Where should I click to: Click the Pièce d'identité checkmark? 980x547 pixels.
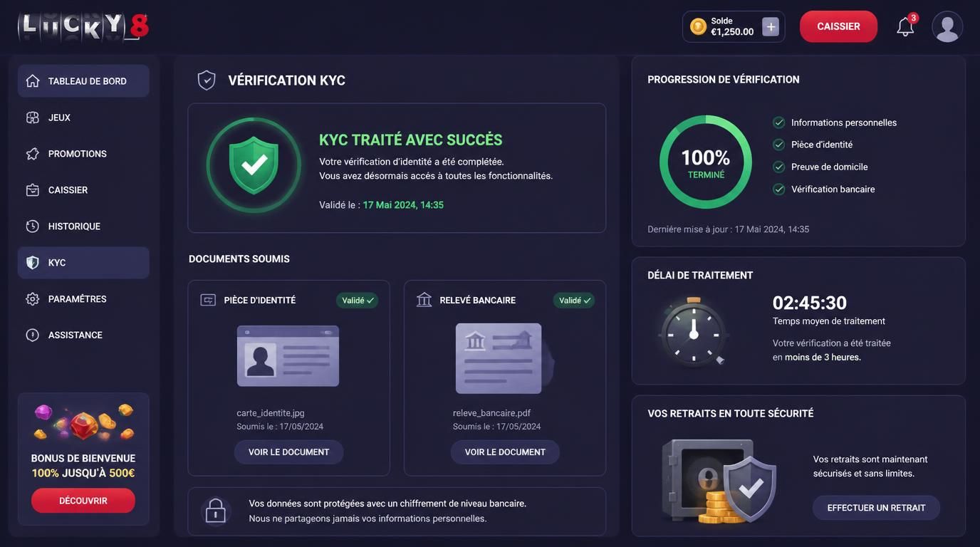coord(778,145)
